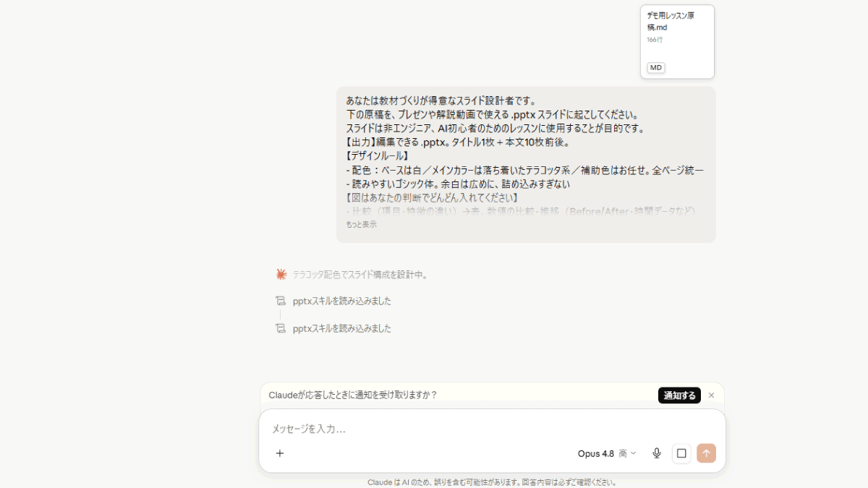Click the plus icon to add attachments
Screen dimensions: 868x488
(x=280, y=453)
